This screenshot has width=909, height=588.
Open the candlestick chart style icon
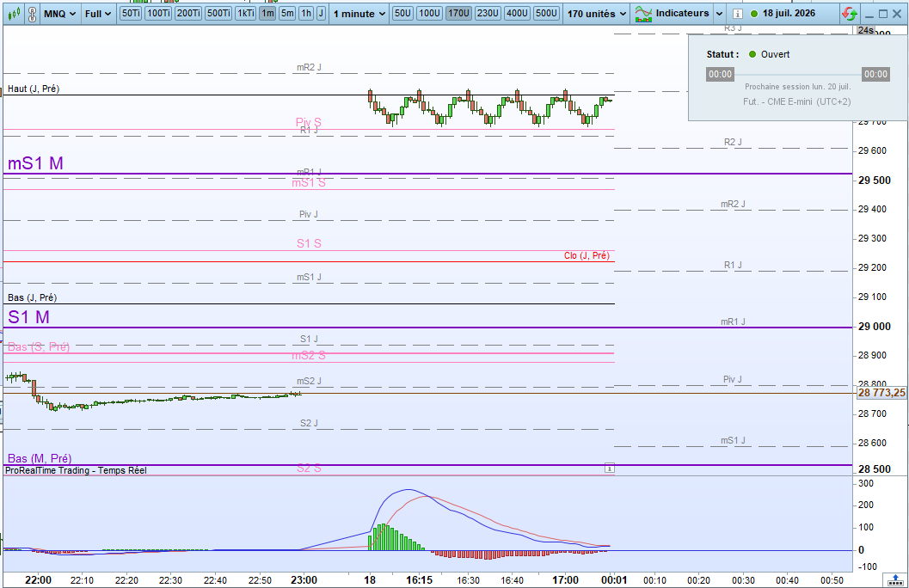[x=15, y=13]
